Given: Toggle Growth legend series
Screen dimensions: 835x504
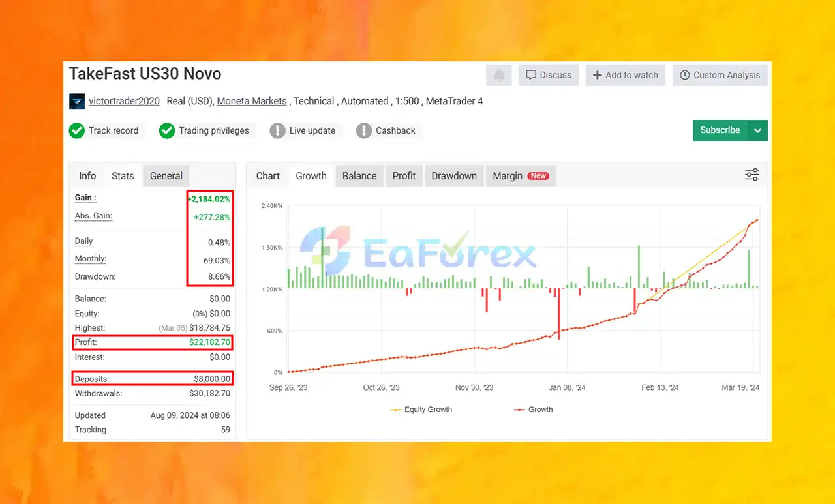Looking at the screenshot, I should click(533, 409).
